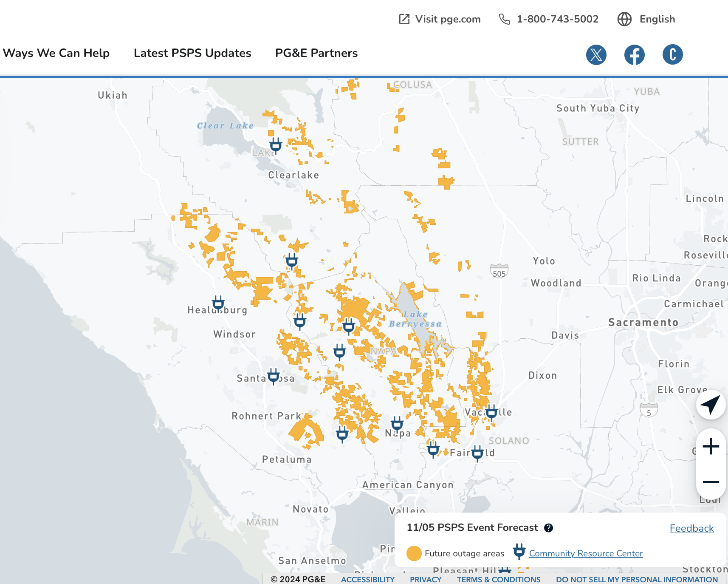
Task: Call the 1-800-743-5002 number link
Action: pos(557,19)
